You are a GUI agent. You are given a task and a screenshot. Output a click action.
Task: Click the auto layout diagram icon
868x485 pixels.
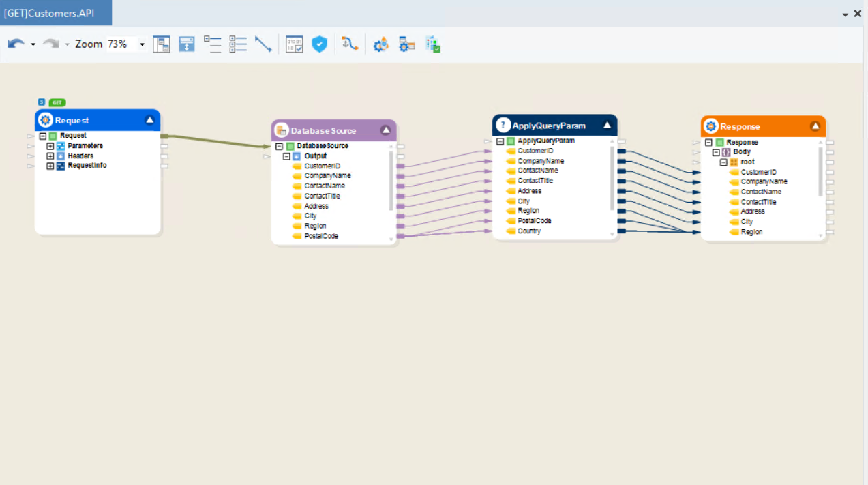[161, 44]
